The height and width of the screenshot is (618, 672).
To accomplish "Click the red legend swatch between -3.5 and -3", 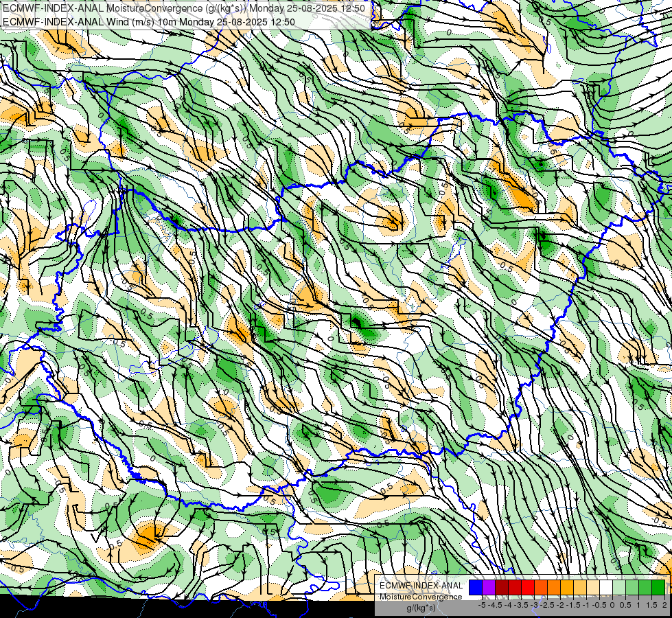I will click(528, 588).
